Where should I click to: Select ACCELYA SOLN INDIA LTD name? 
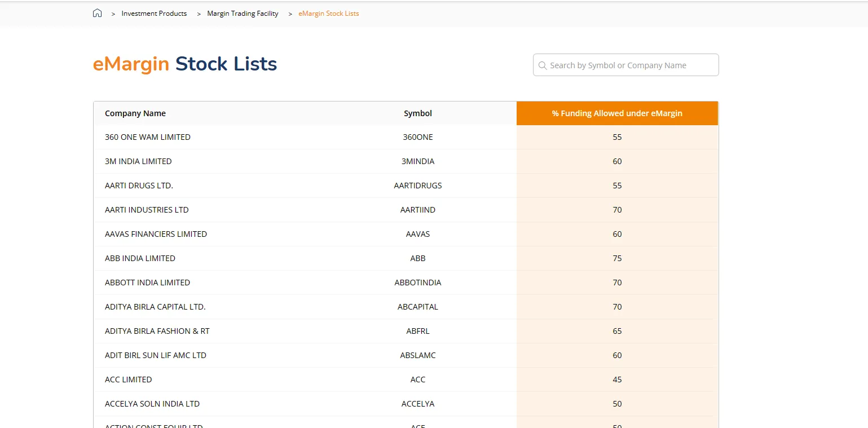[152, 404]
